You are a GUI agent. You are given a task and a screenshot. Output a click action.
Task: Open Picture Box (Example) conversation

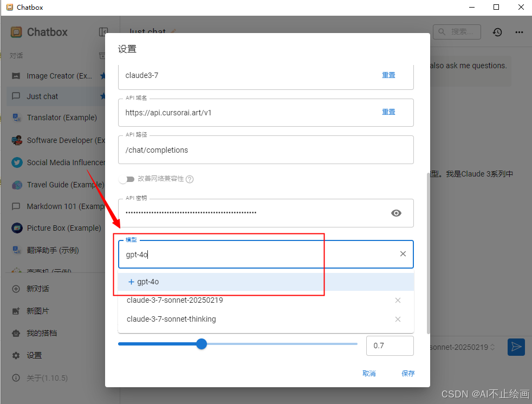56,228
